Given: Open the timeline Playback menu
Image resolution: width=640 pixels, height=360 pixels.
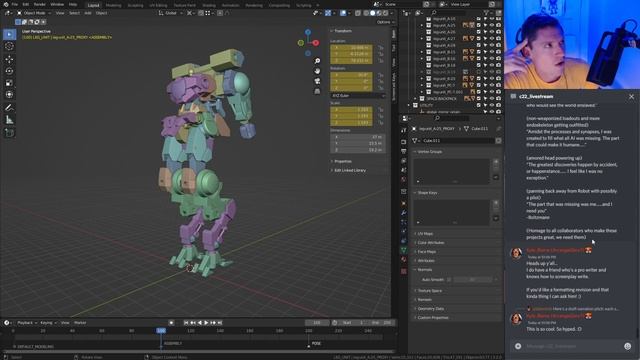Looking at the screenshot, I should (26, 323).
